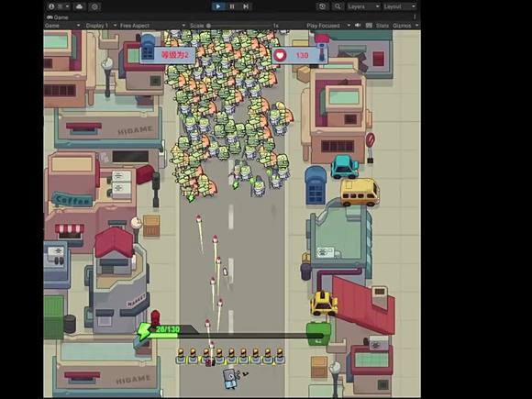Toggle the Gizmos button
Viewport: 532px width, 399px height.
tap(402, 26)
